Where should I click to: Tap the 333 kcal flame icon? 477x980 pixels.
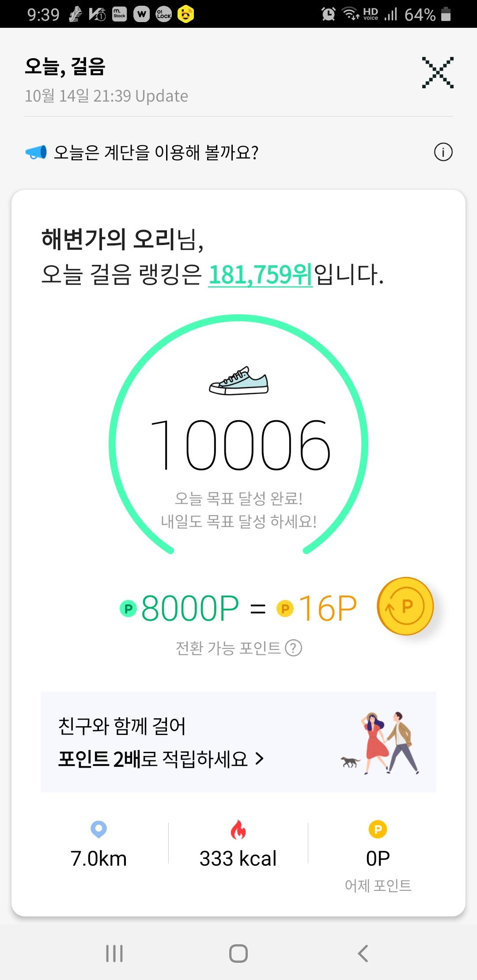[x=238, y=830]
